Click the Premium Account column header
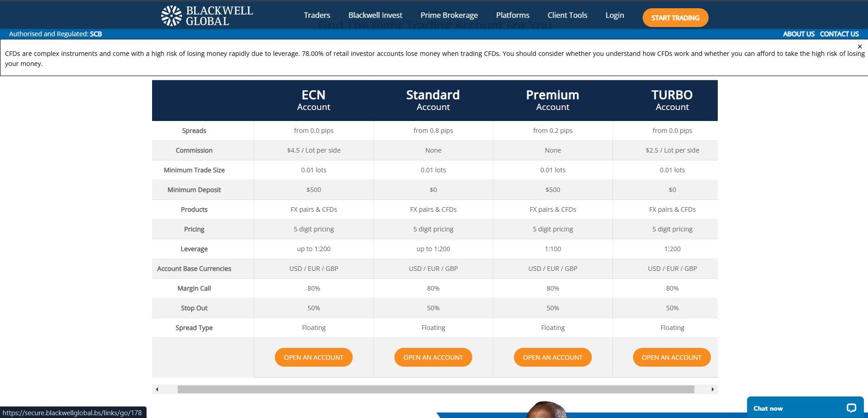868x418 pixels. [x=553, y=100]
